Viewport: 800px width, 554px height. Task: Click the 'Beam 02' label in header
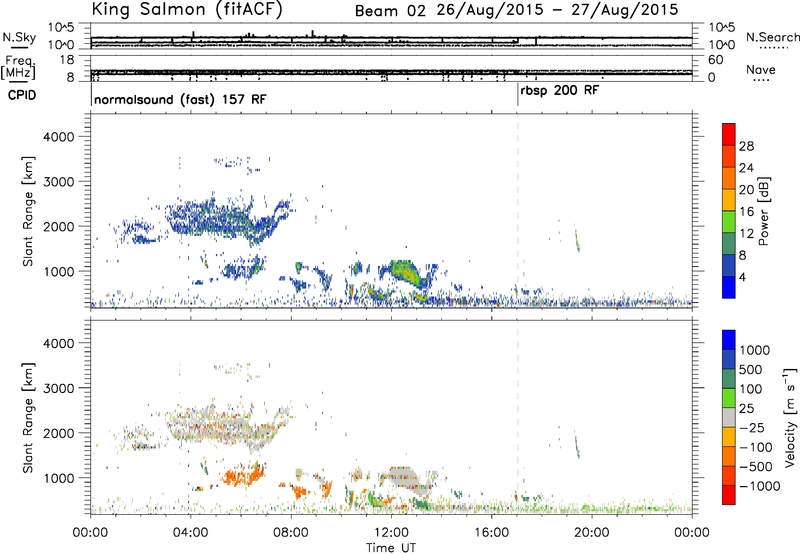click(x=390, y=10)
